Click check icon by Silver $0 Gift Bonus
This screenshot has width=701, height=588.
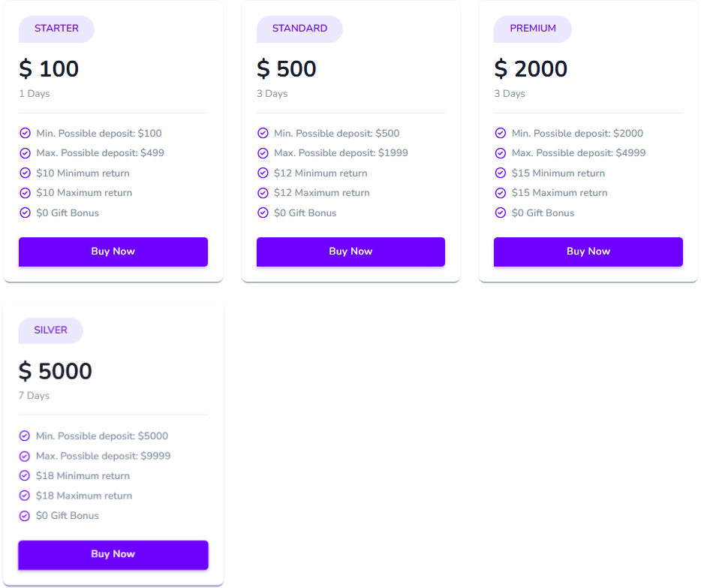tap(25, 516)
